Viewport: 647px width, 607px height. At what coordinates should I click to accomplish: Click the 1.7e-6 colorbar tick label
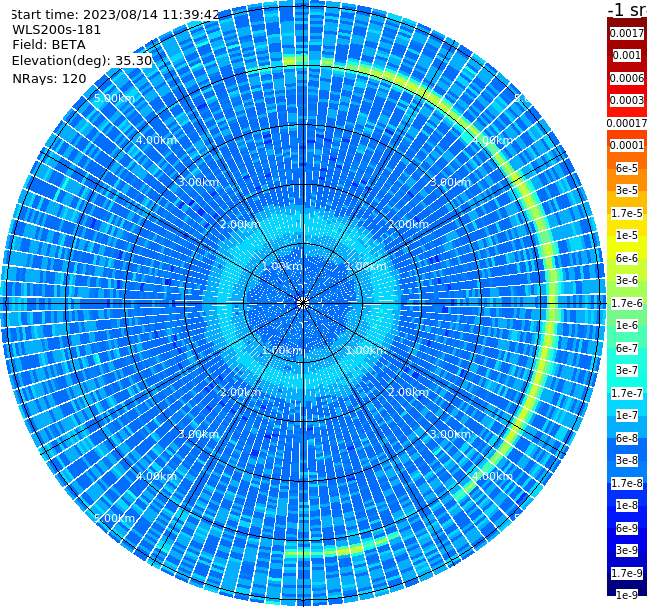627,303
